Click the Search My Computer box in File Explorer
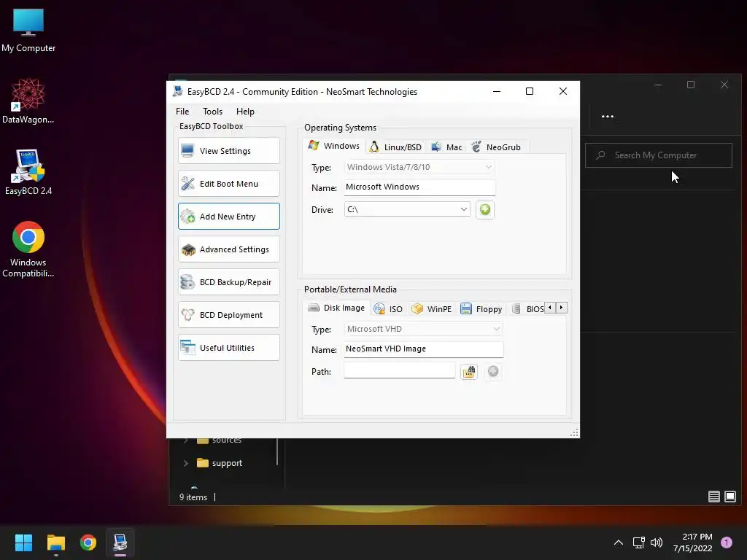 pos(659,155)
